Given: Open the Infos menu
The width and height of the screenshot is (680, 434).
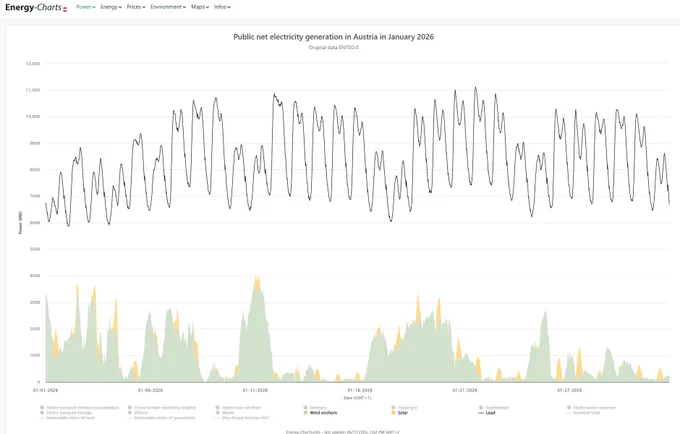Looking at the screenshot, I should [x=222, y=7].
